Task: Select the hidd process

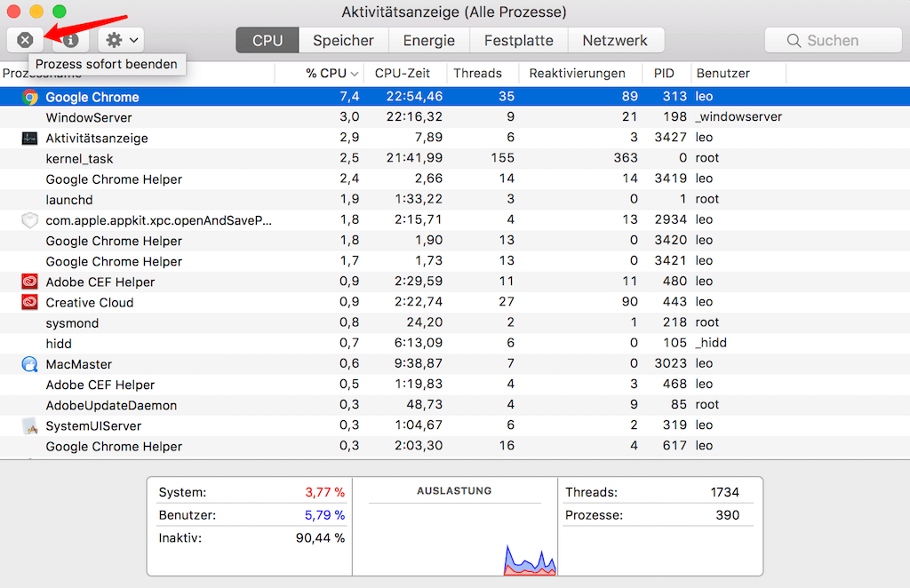Action: click(59, 344)
